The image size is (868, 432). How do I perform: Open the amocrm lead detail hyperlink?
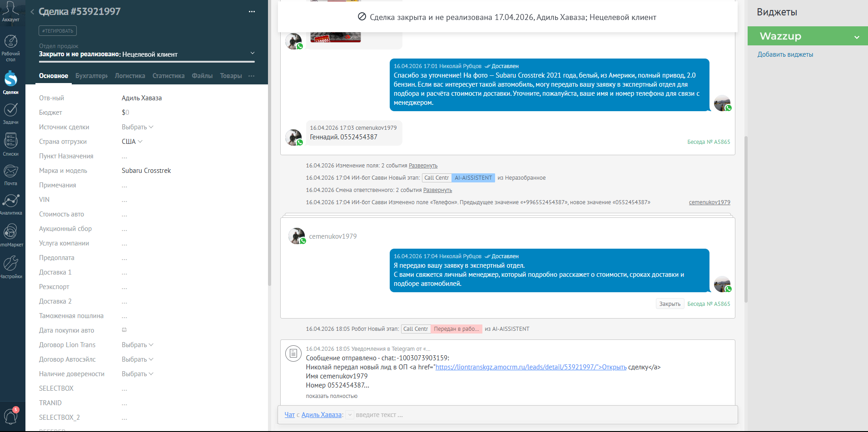click(x=531, y=367)
